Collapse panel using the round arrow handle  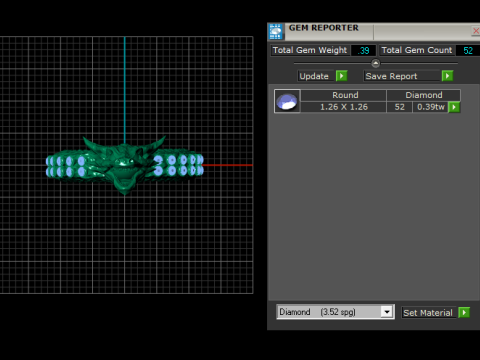click(x=376, y=63)
